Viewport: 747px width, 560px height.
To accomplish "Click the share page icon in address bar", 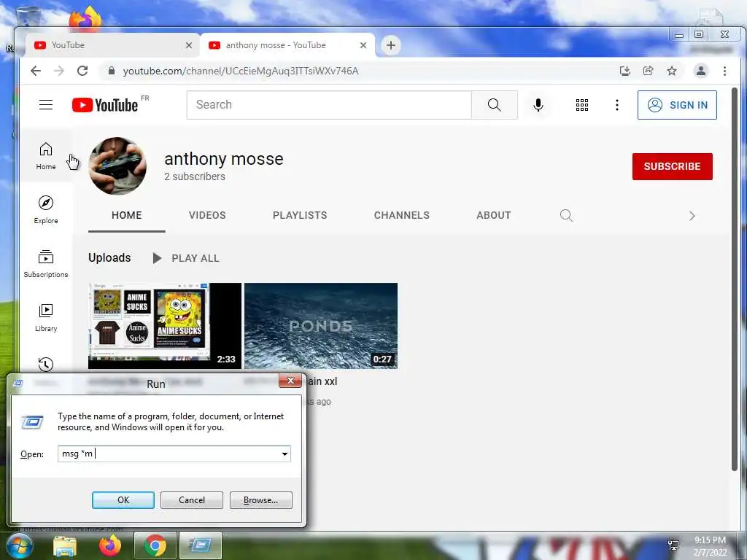I will point(649,71).
